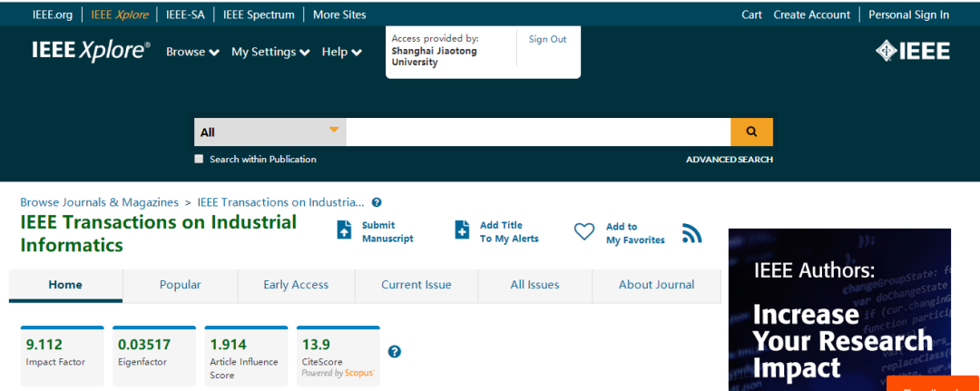The width and height of the screenshot is (980, 391).
Task: Open the All Issues tab
Action: (534, 285)
